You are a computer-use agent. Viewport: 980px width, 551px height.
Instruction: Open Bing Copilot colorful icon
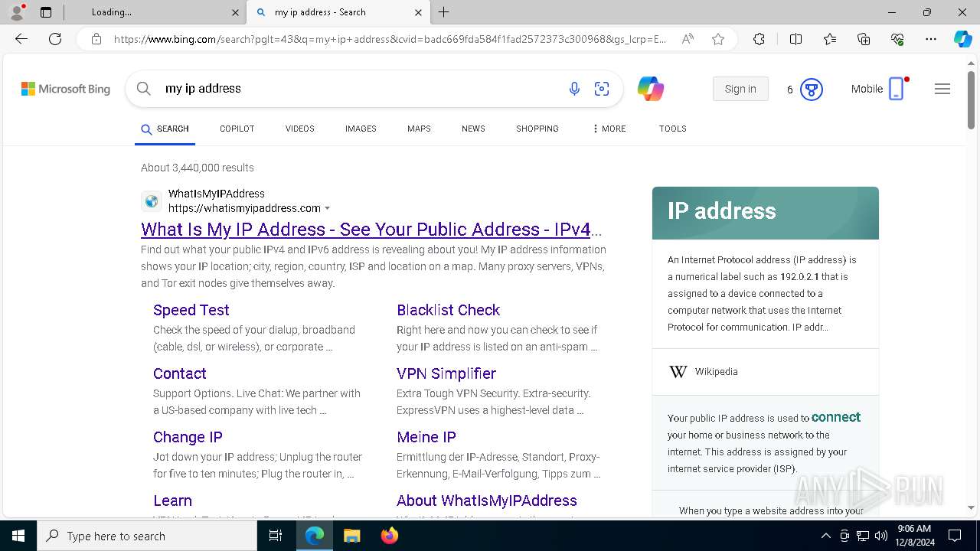coord(651,89)
